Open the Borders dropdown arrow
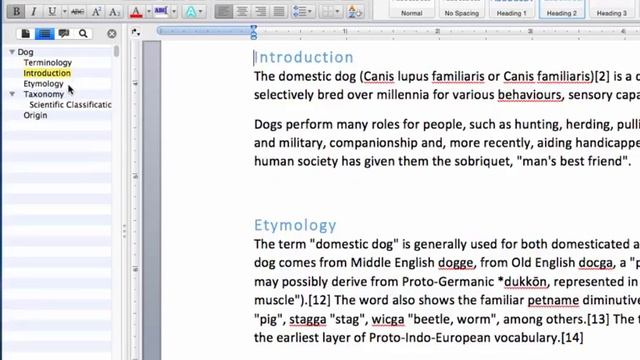The image size is (640, 360). tap(338, 11)
